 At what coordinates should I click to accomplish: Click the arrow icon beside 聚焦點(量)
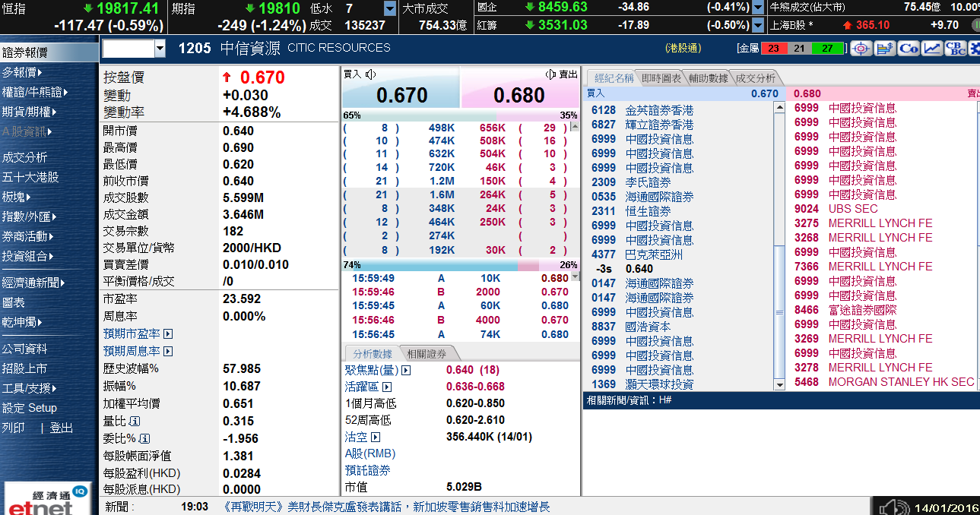(x=406, y=371)
